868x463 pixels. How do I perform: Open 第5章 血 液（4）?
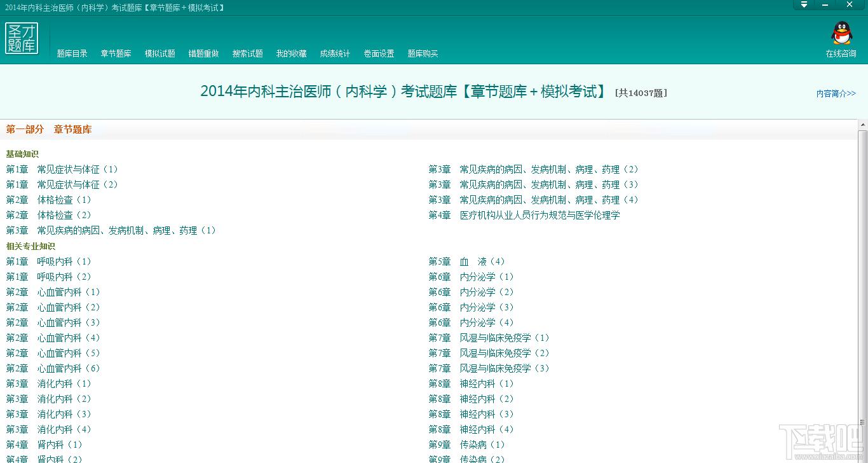click(x=467, y=261)
